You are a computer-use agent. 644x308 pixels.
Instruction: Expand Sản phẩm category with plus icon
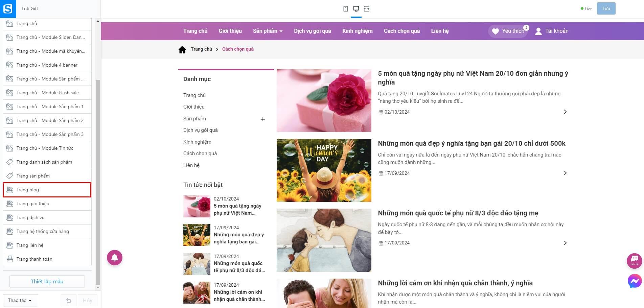(x=263, y=119)
